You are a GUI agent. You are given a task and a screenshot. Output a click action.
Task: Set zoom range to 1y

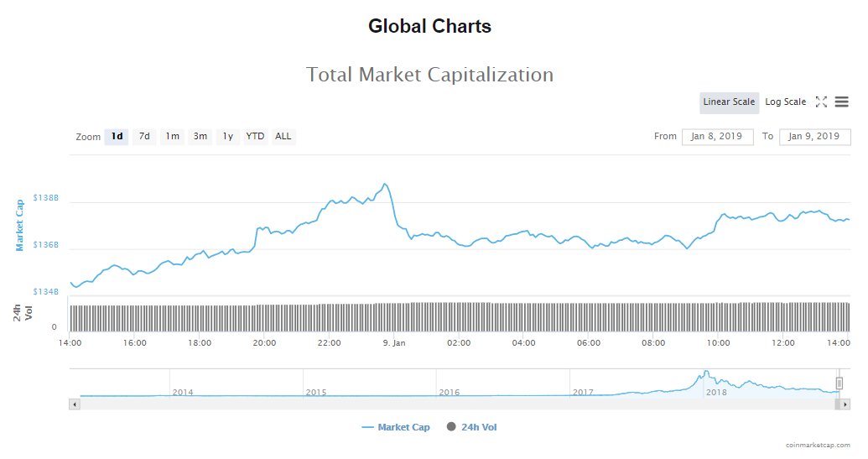(227, 137)
